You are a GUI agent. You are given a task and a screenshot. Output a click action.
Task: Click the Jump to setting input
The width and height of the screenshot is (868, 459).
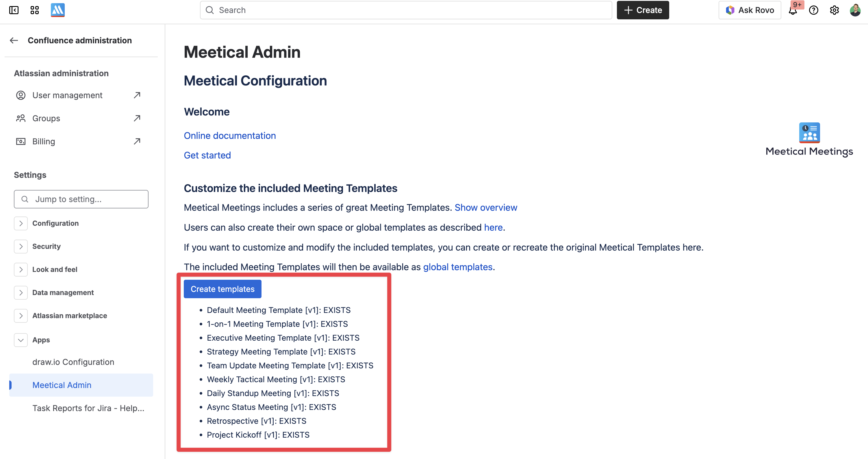click(81, 199)
